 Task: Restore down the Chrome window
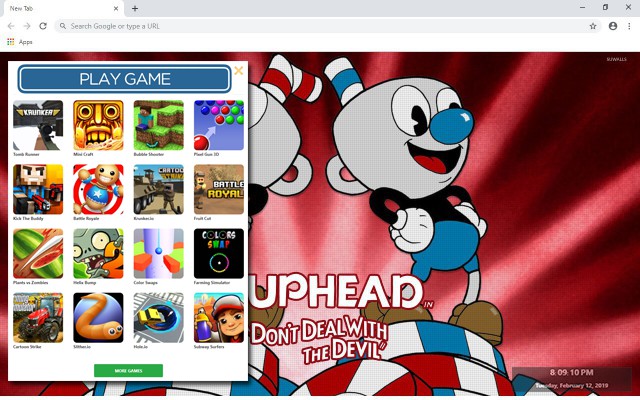(x=605, y=7)
